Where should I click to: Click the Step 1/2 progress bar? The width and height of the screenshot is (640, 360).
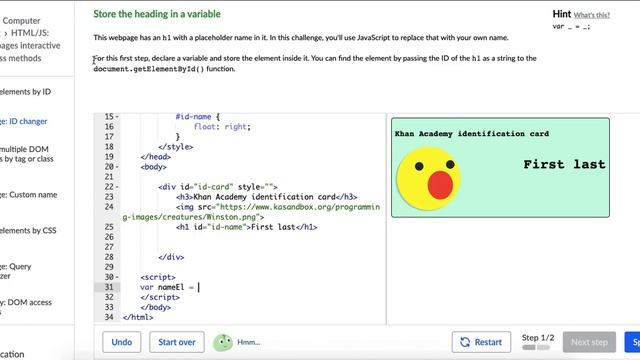[x=536, y=347]
